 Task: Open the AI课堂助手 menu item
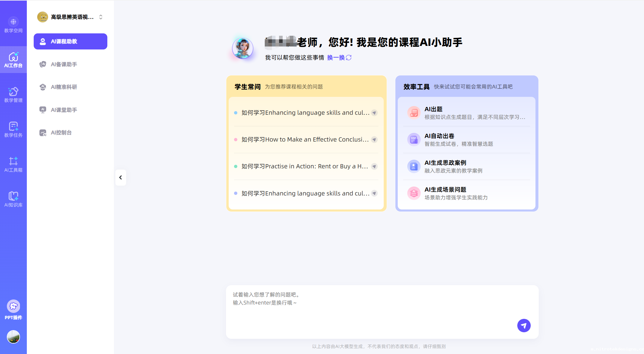click(64, 110)
